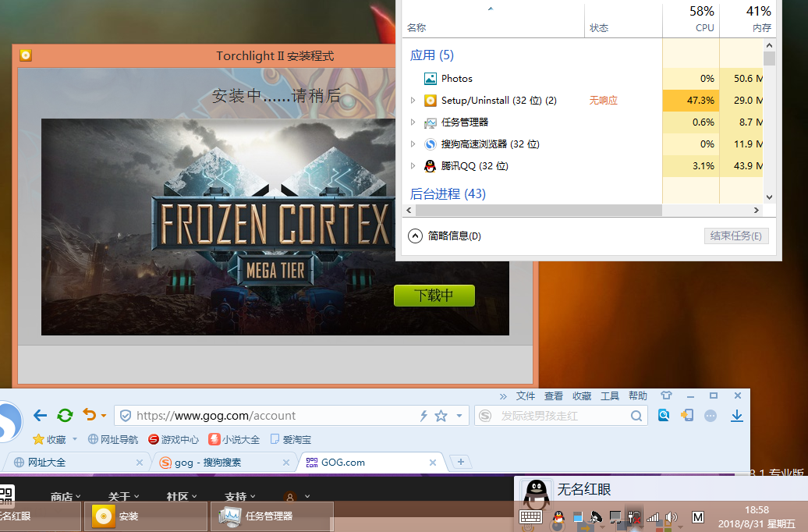
Task: Open the 小说大全 bookmark
Action: (x=234, y=439)
